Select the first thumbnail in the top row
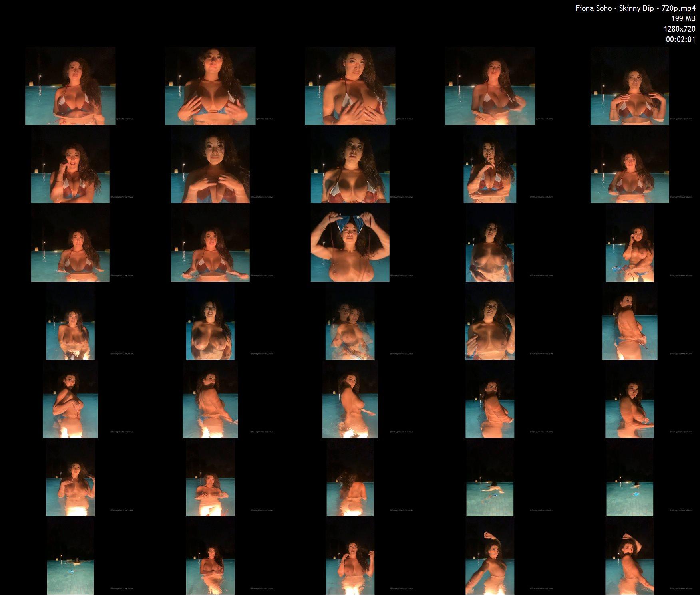 pyautogui.click(x=70, y=86)
